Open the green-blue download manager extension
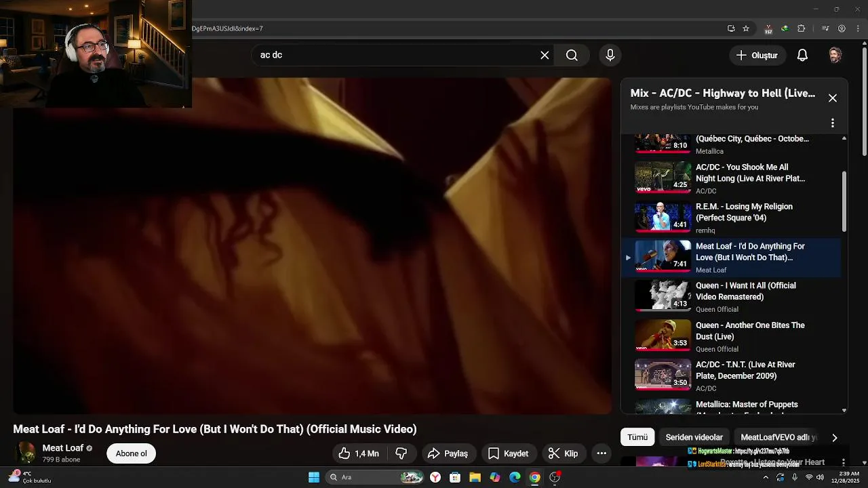Viewport: 868px width, 488px height. (x=785, y=28)
